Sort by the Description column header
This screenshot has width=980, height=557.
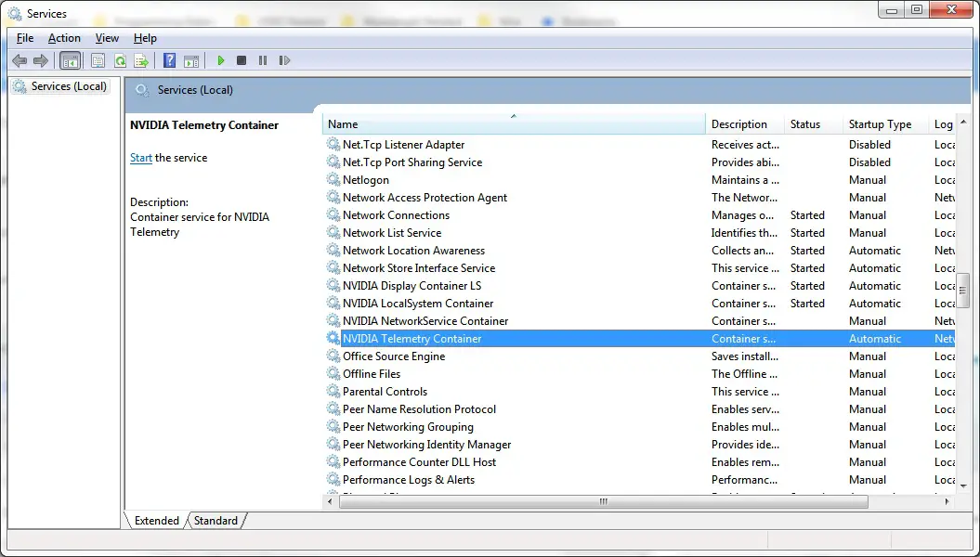coord(745,124)
